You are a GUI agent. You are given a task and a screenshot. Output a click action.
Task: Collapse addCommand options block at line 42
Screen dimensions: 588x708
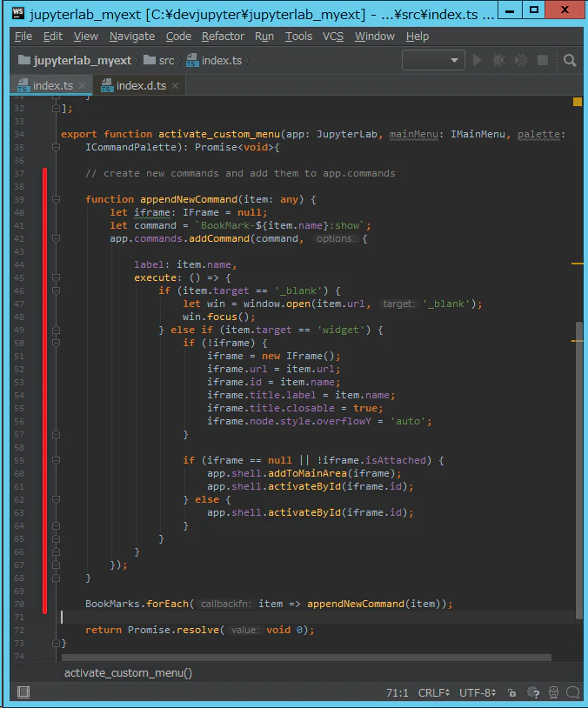point(56,238)
